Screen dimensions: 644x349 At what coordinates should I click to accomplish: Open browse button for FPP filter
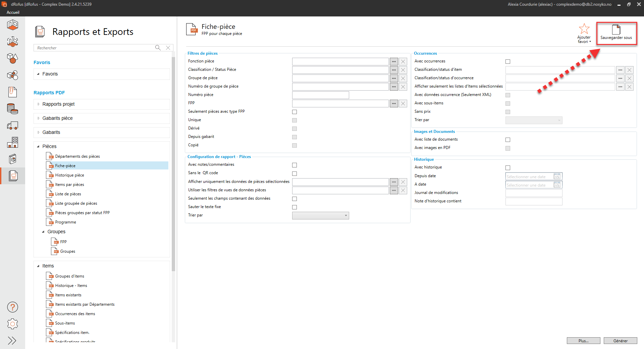click(394, 103)
